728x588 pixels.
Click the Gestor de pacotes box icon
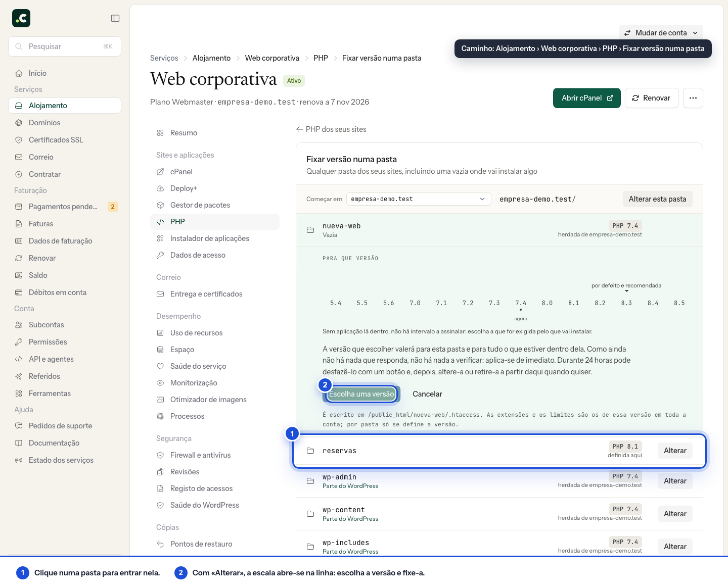160,205
